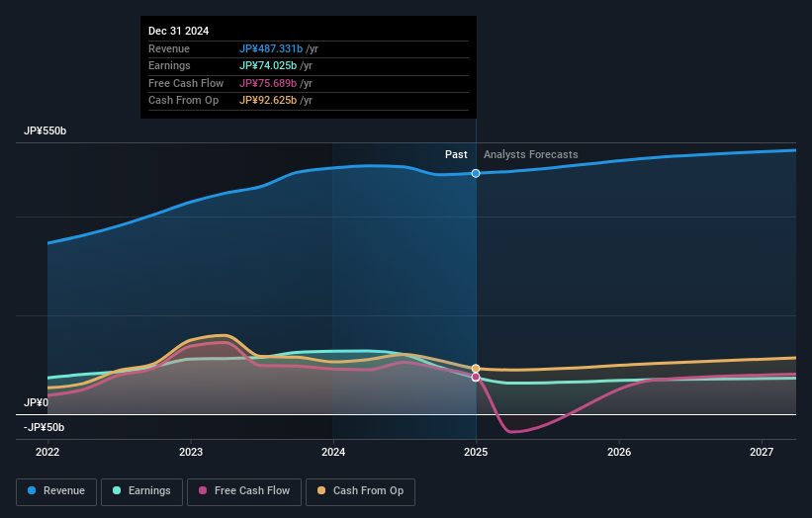This screenshot has height=518, width=812.
Task: Select the orange Cash From Op data point
Action: [x=476, y=369]
